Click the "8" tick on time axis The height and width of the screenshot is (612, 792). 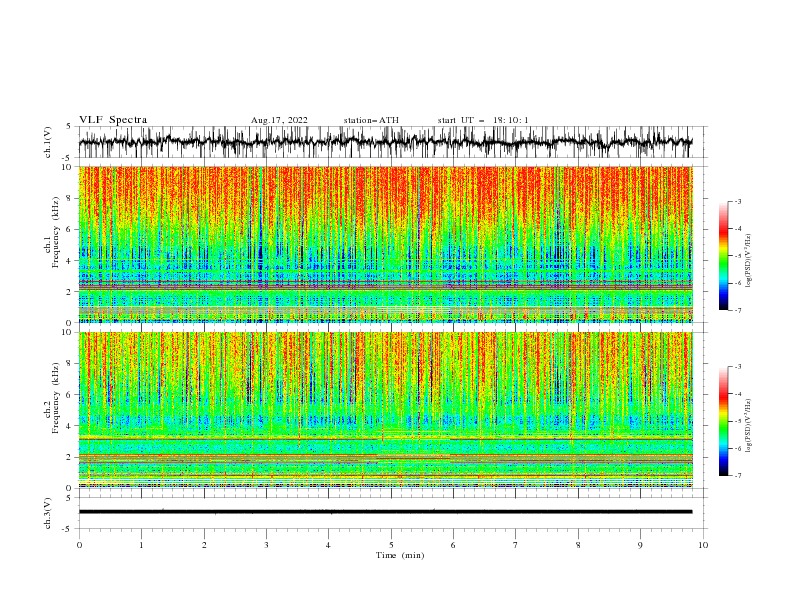click(578, 545)
